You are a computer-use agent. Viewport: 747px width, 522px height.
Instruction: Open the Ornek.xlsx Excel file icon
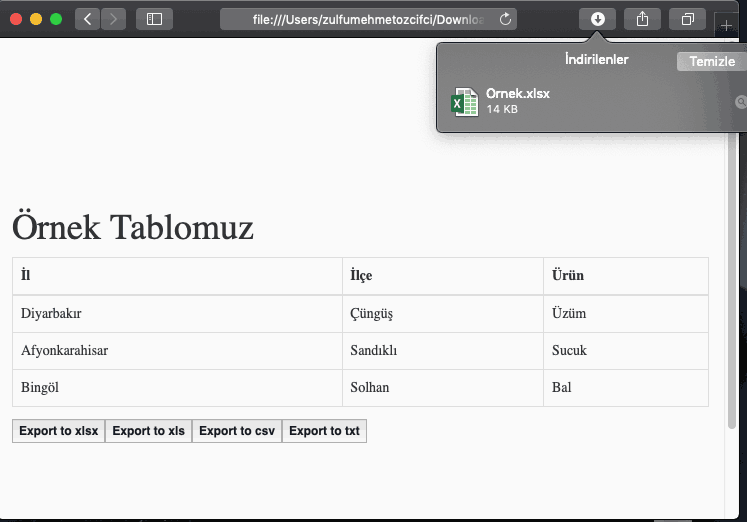click(x=464, y=101)
